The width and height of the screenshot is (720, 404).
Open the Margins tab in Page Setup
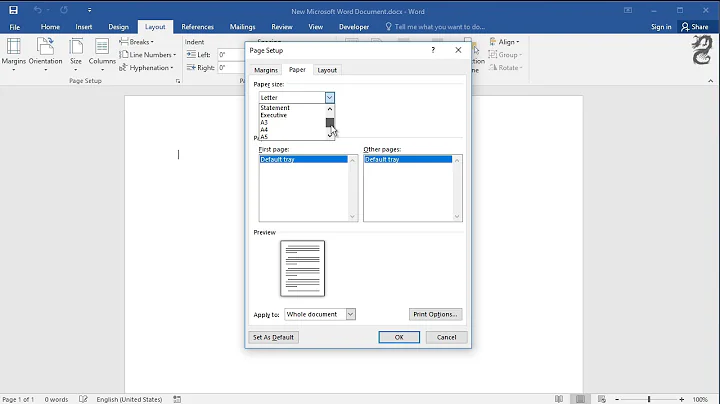pos(266,70)
